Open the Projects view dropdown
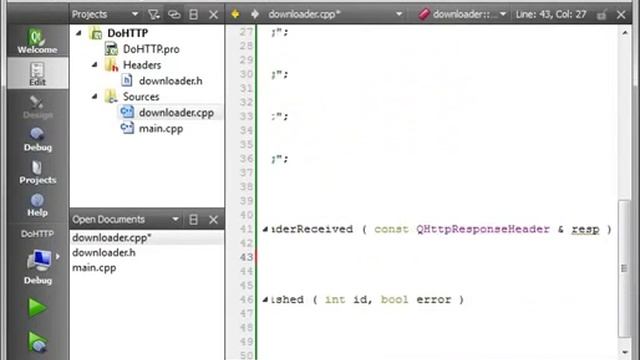640x360 pixels. click(135, 14)
